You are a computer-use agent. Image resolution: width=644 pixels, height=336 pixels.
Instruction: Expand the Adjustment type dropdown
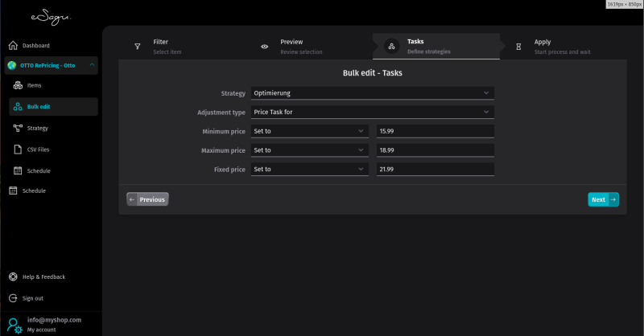coord(372,113)
